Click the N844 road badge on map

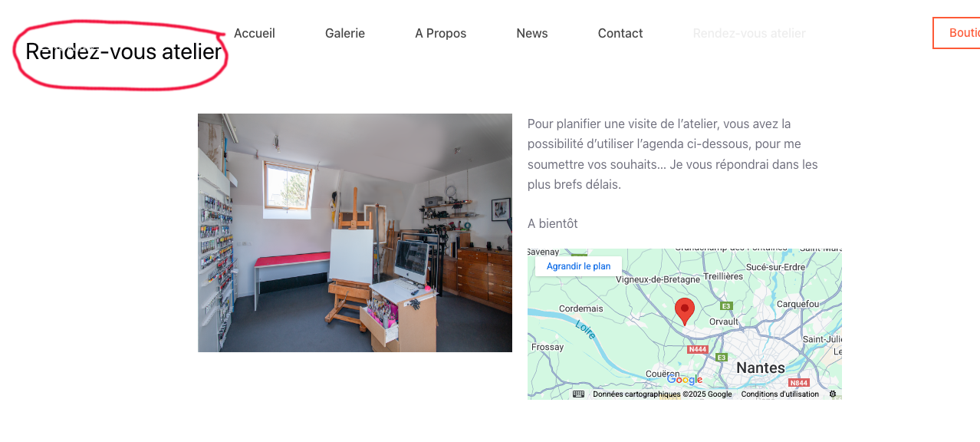click(799, 383)
